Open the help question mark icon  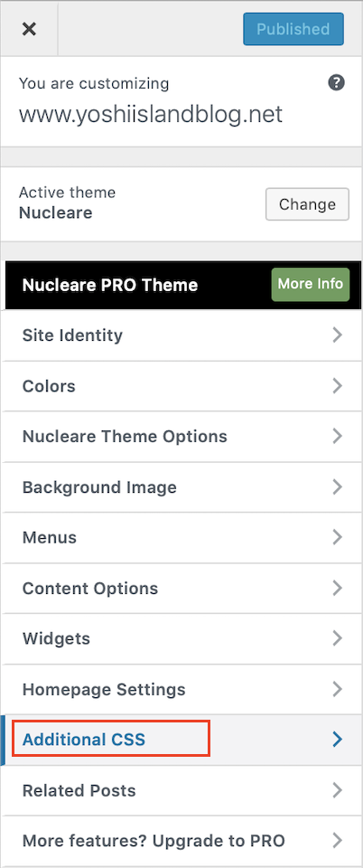click(x=336, y=83)
